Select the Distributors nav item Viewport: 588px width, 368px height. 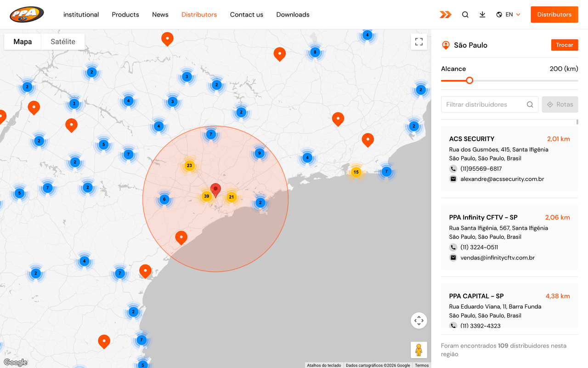click(x=199, y=15)
